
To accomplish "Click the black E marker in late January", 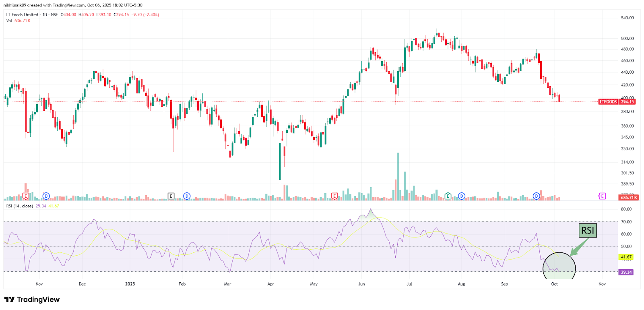I will (x=171, y=196).
